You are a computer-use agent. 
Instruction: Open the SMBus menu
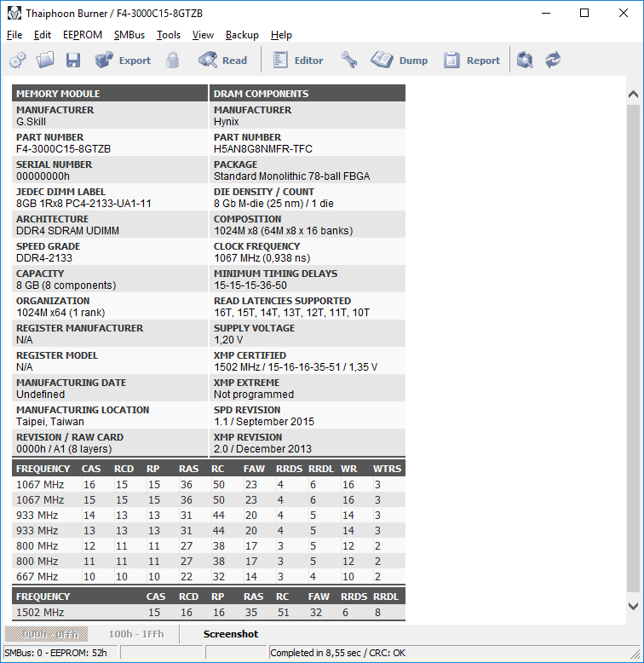pos(129,35)
